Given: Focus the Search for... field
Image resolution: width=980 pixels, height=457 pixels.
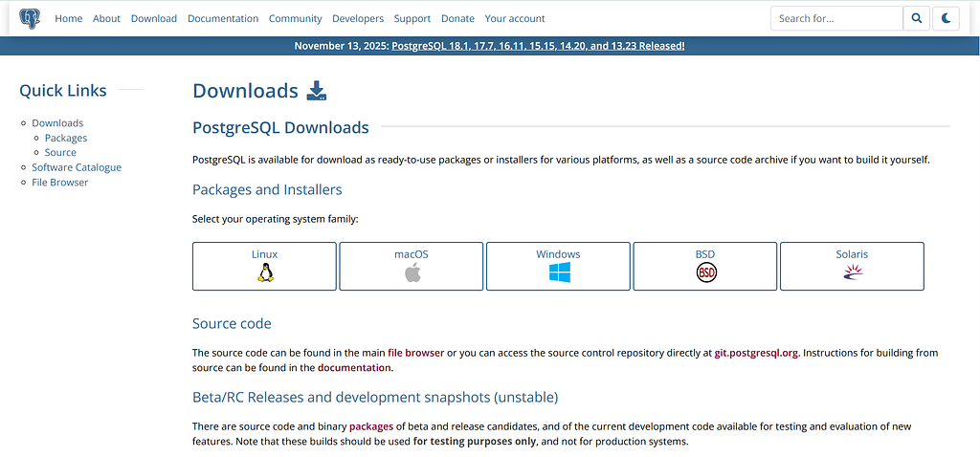Looking at the screenshot, I should [x=836, y=19].
